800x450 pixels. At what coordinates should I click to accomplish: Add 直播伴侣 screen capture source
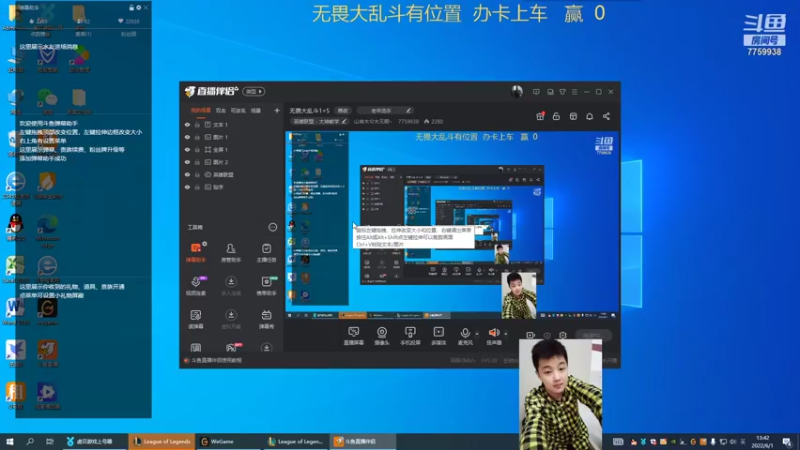(354, 336)
